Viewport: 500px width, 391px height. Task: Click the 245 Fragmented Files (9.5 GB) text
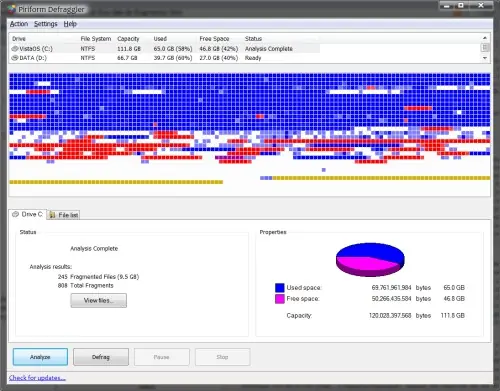(x=98, y=277)
